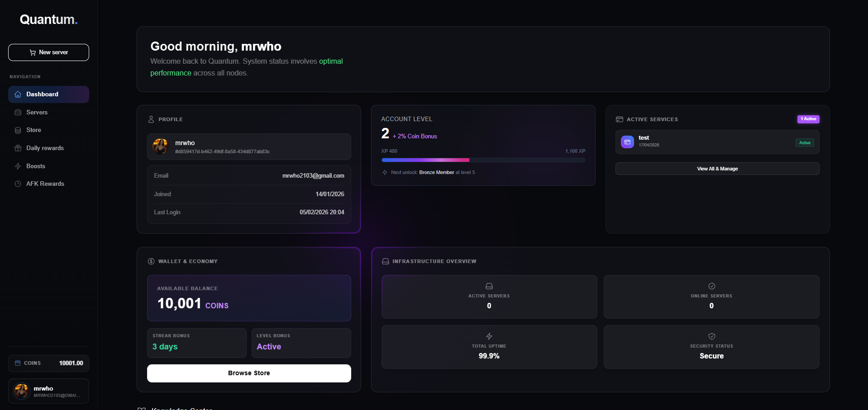Click the Wallet & Economy dollar icon
The height and width of the screenshot is (410, 868).
pyautogui.click(x=151, y=261)
